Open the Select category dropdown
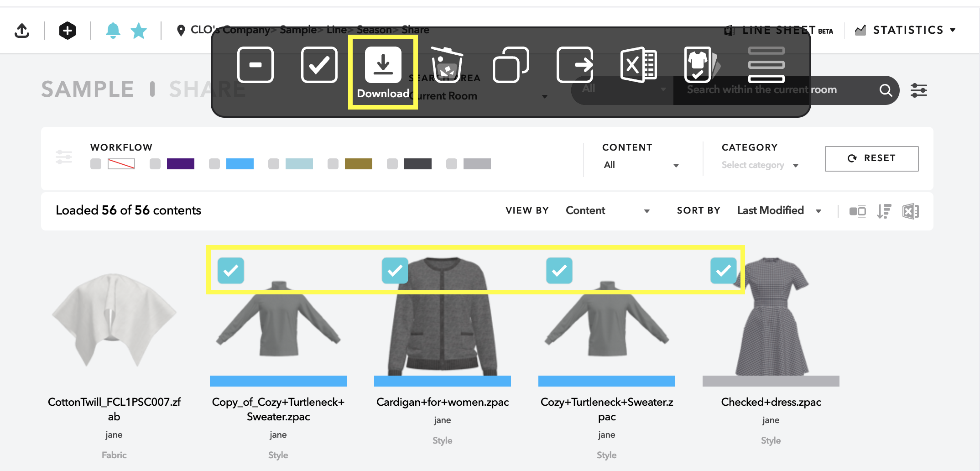This screenshot has width=980, height=471. pyautogui.click(x=760, y=165)
